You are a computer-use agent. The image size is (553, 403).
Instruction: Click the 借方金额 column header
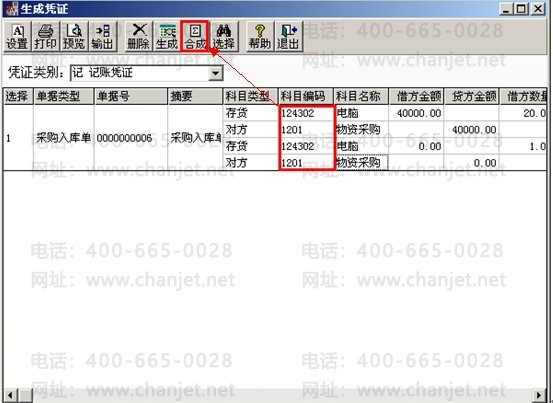[x=416, y=96]
